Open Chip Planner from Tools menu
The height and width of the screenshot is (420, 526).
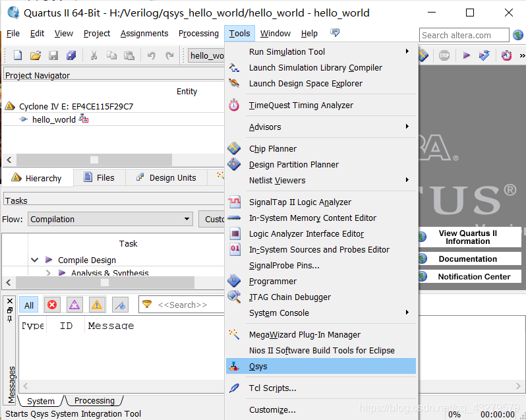click(x=321, y=148)
